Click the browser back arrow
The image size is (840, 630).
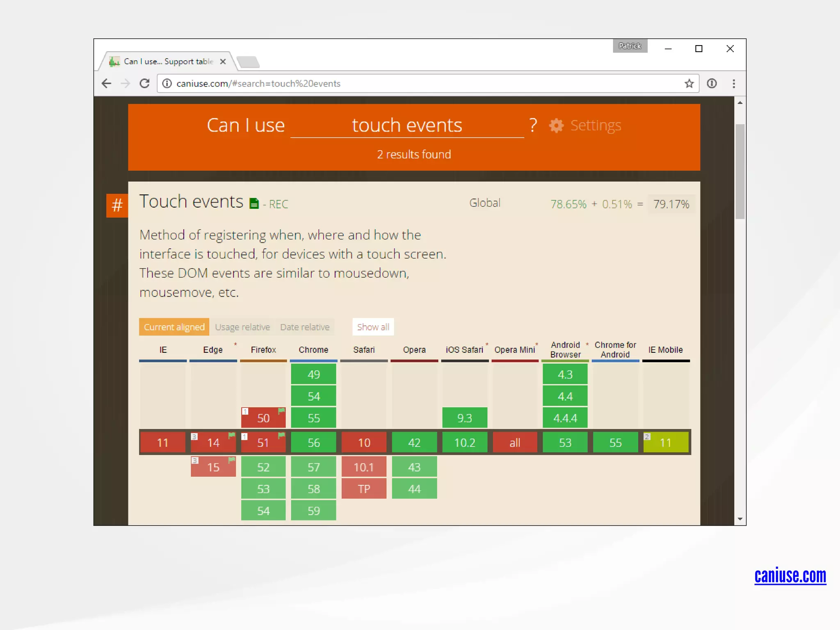coord(106,84)
